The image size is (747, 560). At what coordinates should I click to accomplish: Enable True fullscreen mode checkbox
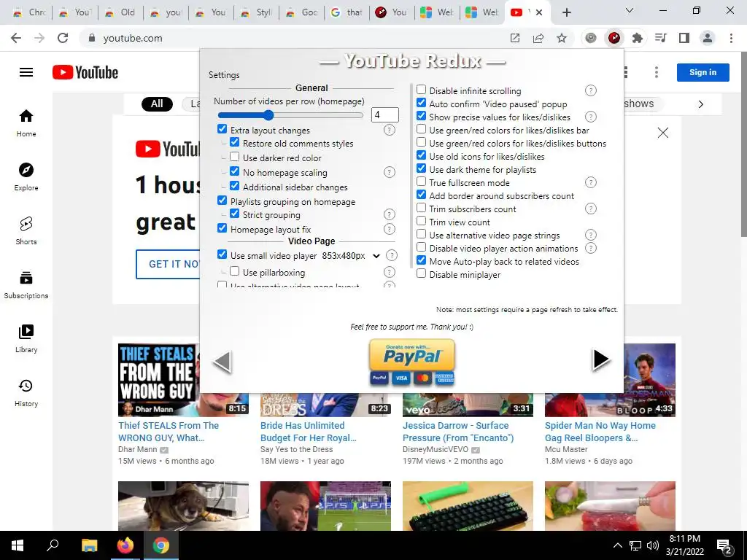point(421,182)
